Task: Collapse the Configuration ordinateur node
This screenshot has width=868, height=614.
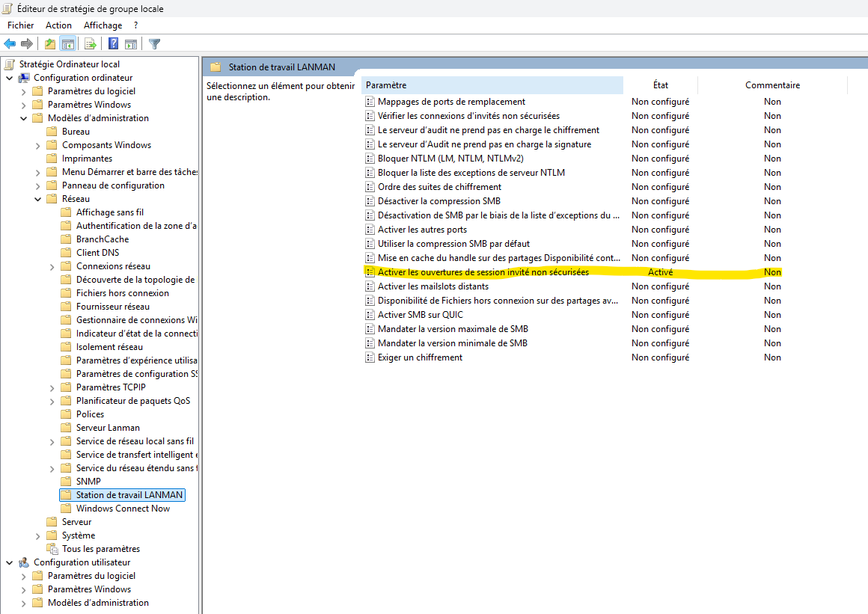Action: click(10, 78)
